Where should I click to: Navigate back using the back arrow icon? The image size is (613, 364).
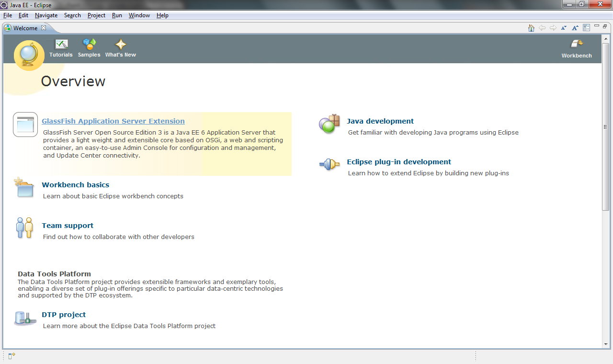click(542, 28)
